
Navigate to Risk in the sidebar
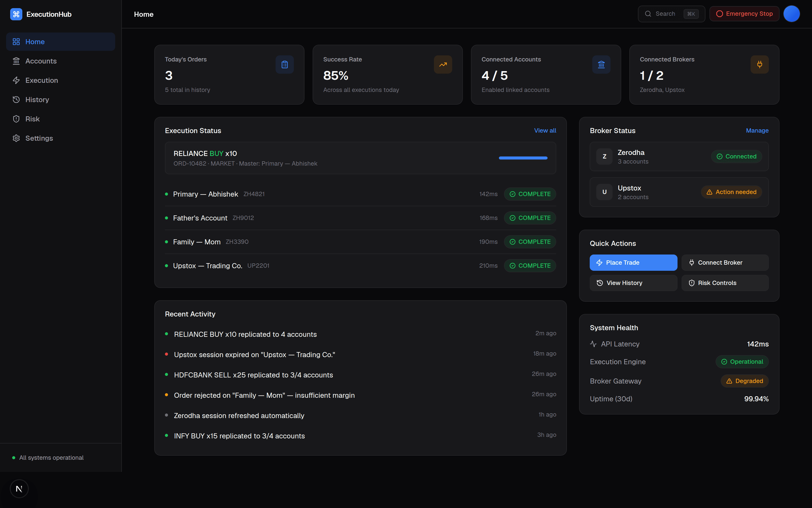[x=60, y=119]
